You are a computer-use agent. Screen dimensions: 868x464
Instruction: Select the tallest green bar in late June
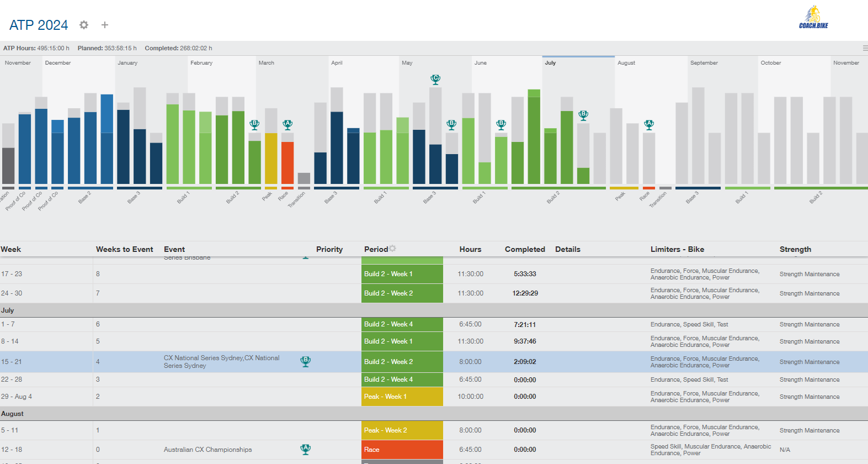(534, 138)
